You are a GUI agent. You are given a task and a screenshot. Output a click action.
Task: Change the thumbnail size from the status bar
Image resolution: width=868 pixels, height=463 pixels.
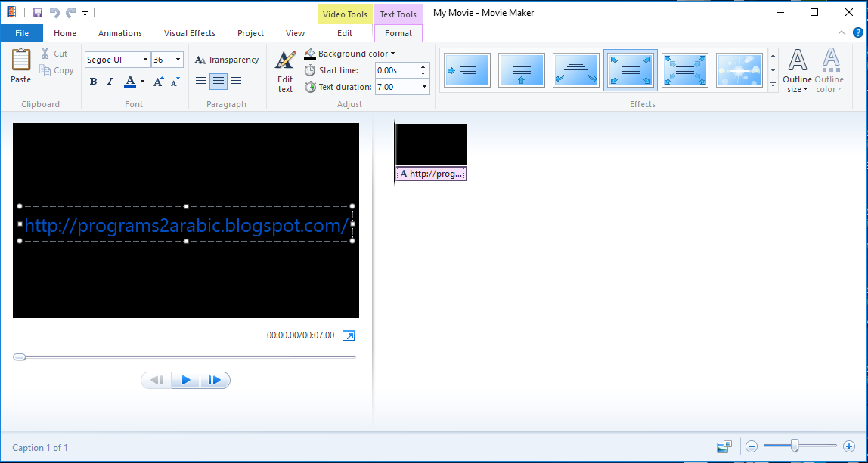724,446
